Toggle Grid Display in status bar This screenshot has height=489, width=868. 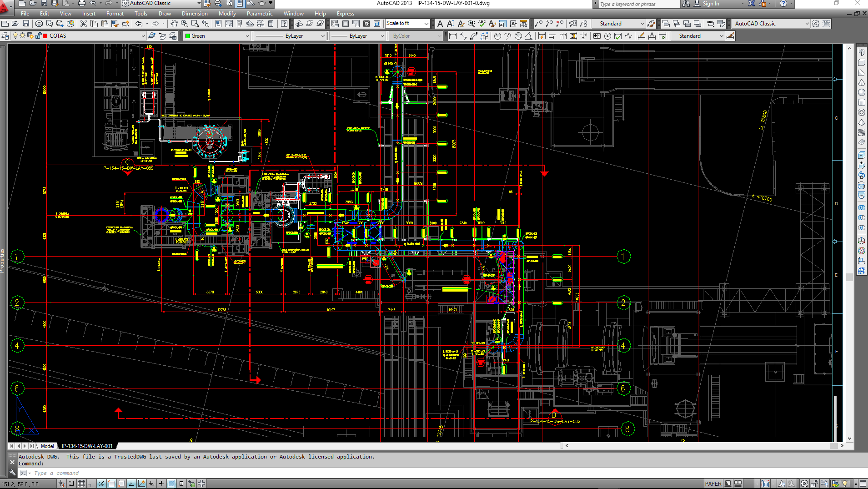click(81, 484)
